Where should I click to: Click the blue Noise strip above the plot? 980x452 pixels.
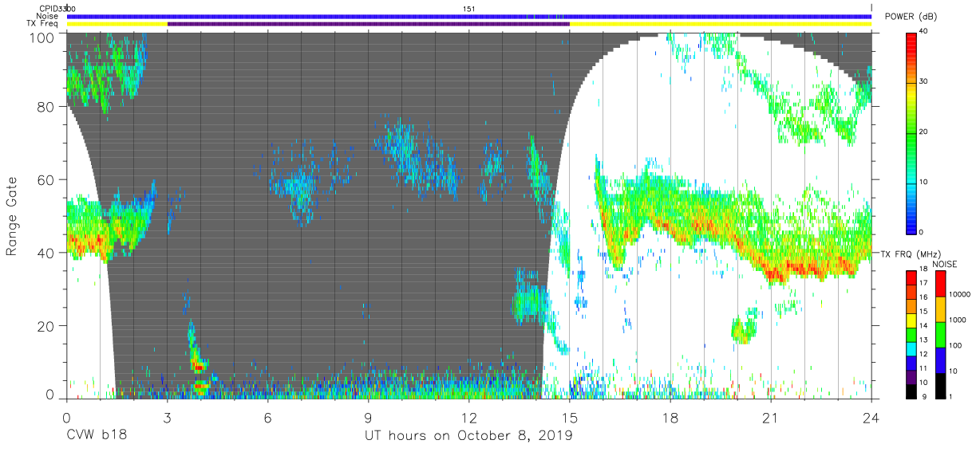click(x=469, y=16)
